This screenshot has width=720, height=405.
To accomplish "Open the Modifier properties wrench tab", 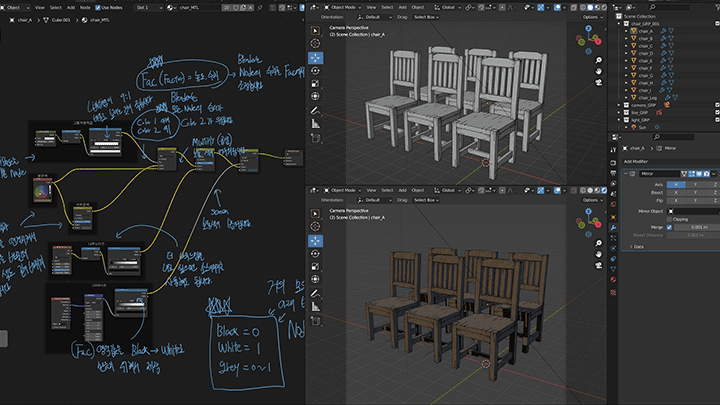I will click(x=613, y=228).
